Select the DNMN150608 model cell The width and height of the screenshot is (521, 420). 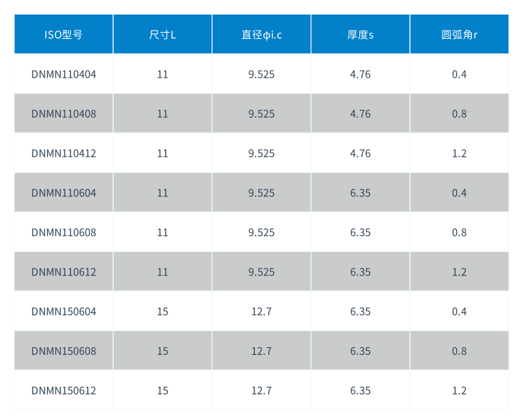tap(63, 351)
